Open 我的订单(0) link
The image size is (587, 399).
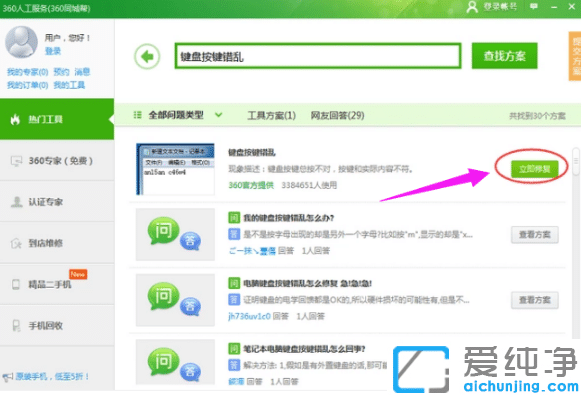27,85
